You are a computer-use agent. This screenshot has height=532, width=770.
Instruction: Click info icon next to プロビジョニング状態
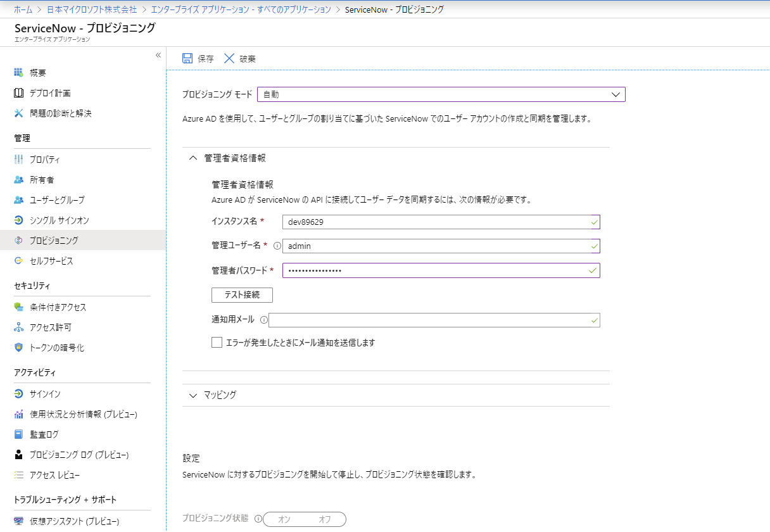pyautogui.click(x=258, y=519)
